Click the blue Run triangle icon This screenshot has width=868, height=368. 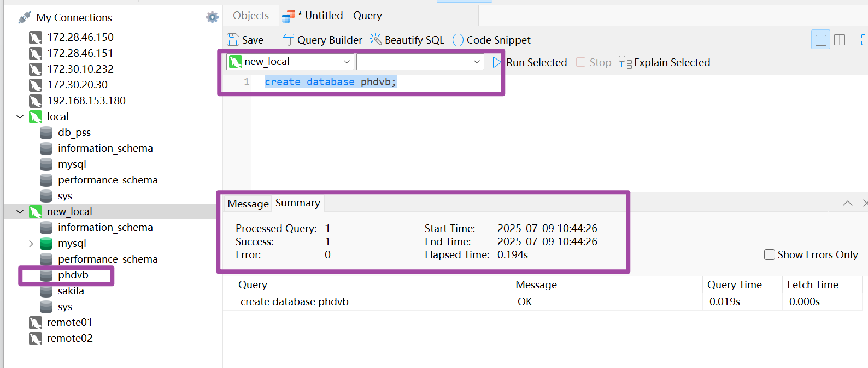(496, 62)
